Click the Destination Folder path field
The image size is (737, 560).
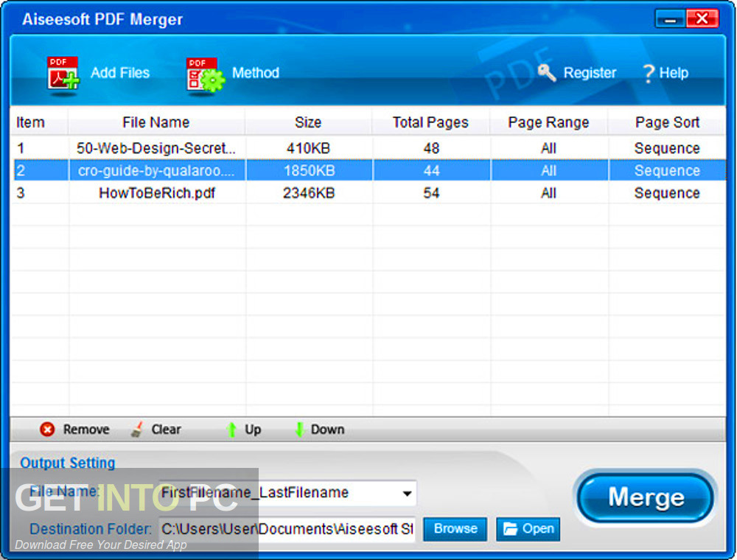pos(287,529)
